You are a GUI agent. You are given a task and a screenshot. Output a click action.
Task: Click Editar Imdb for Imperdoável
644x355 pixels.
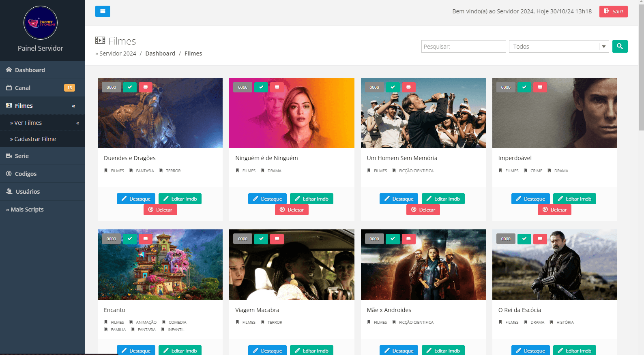575,199
